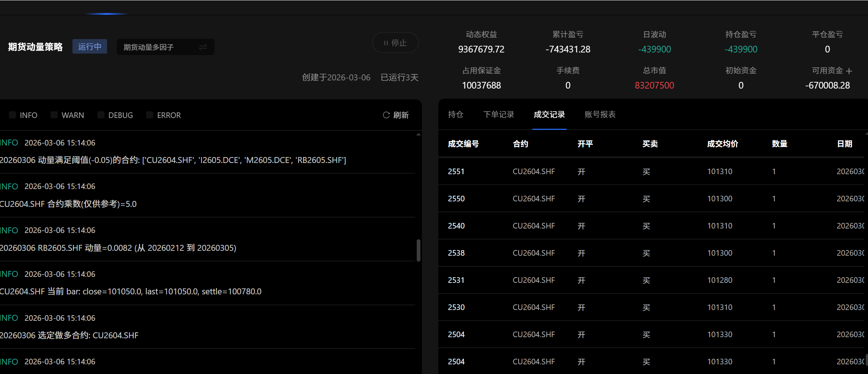Select trade row number 2550
The height and width of the screenshot is (374, 868).
(x=651, y=199)
